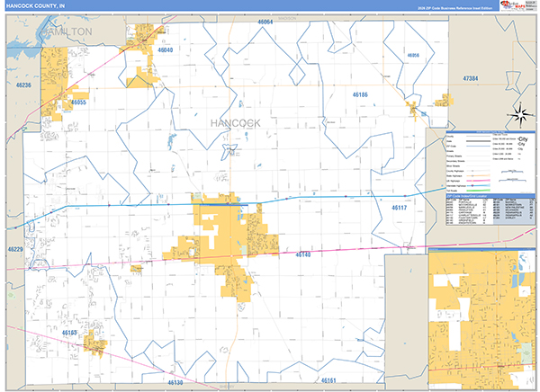
Task: Select ZIP code 46163 label
Action: click(x=70, y=332)
